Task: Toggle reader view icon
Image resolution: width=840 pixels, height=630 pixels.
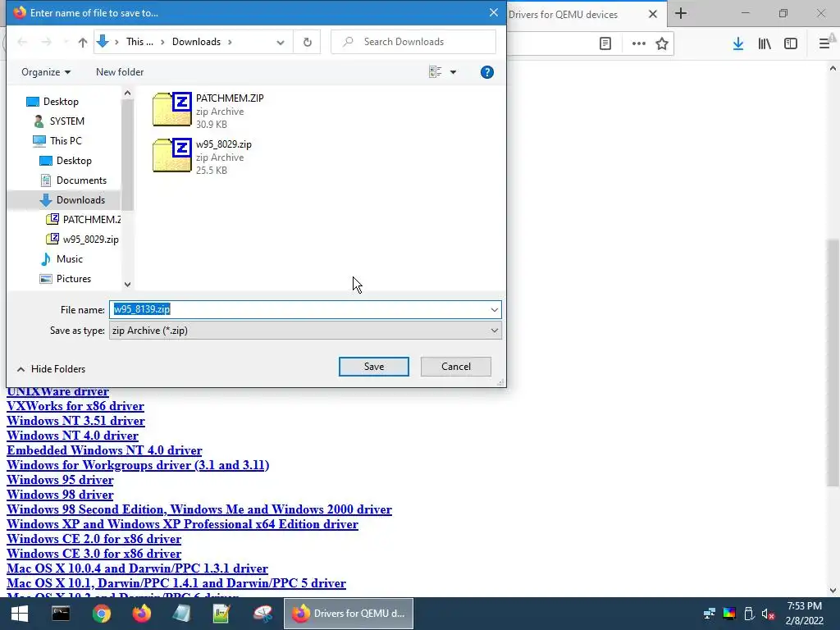Action: 605,44
